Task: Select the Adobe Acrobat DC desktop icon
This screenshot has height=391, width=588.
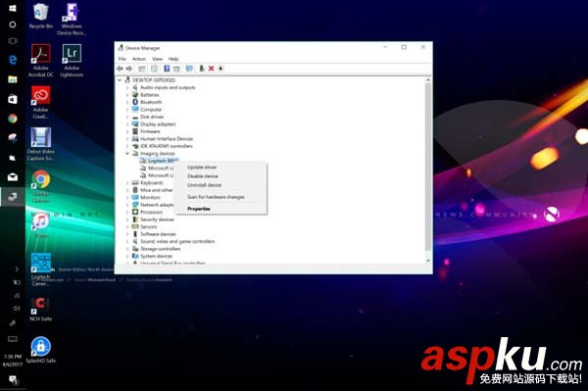Action: tap(41, 61)
